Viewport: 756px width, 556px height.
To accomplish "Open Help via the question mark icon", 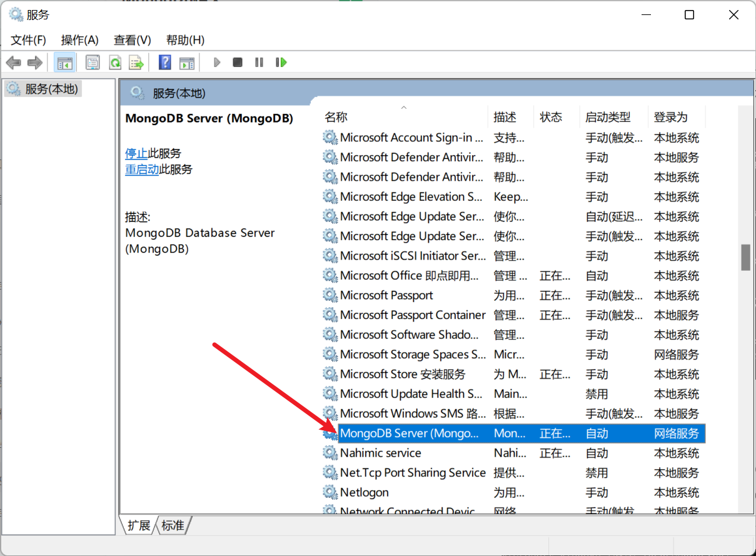I will pyautogui.click(x=165, y=63).
